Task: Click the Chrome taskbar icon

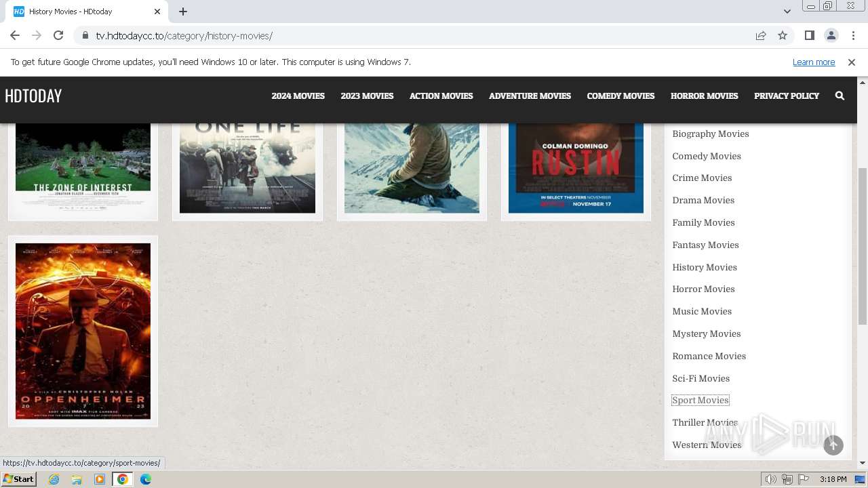Action: [x=123, y=479]
